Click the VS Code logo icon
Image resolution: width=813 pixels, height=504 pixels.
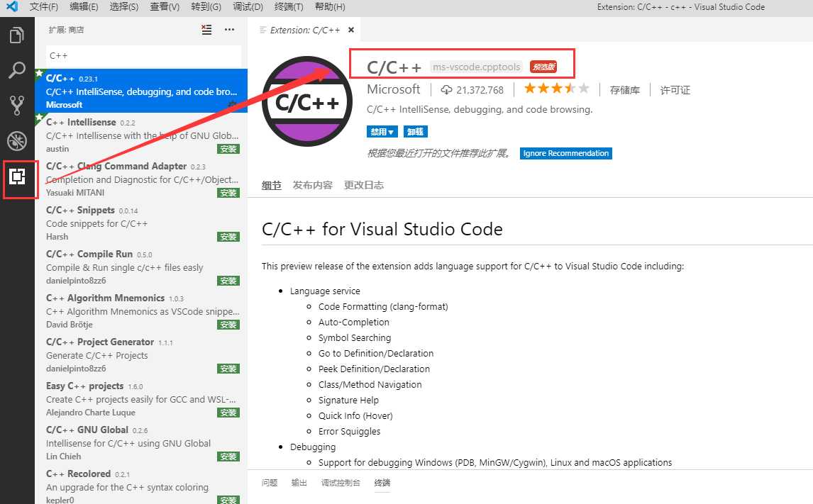[12, 6]
